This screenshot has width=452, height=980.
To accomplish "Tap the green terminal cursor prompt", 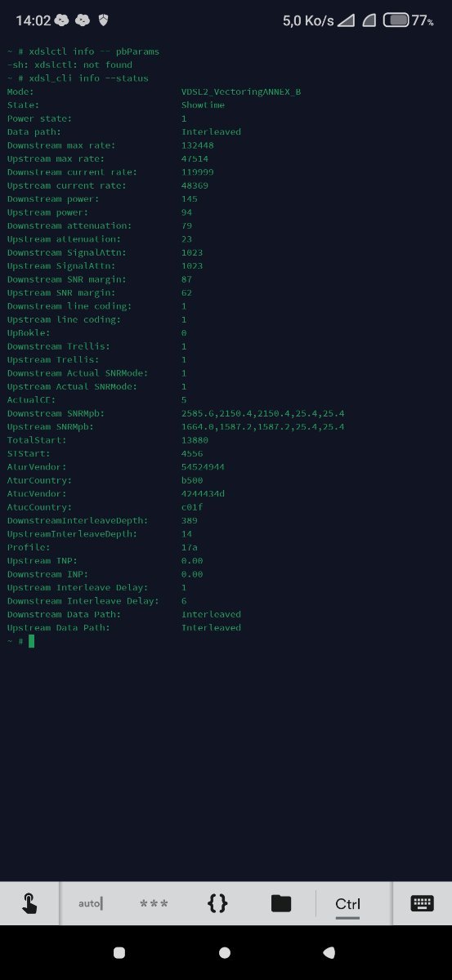I will [x=32, y=641].
